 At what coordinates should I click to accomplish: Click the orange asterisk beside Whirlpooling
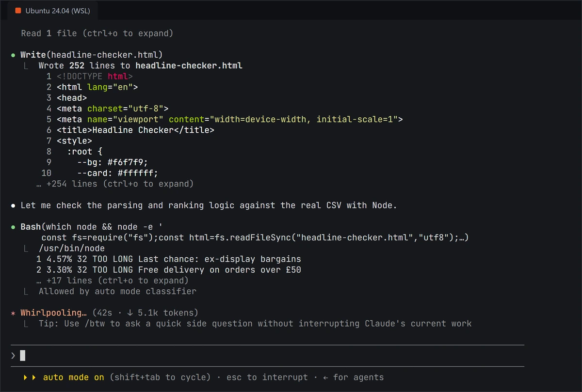[13, 313]
